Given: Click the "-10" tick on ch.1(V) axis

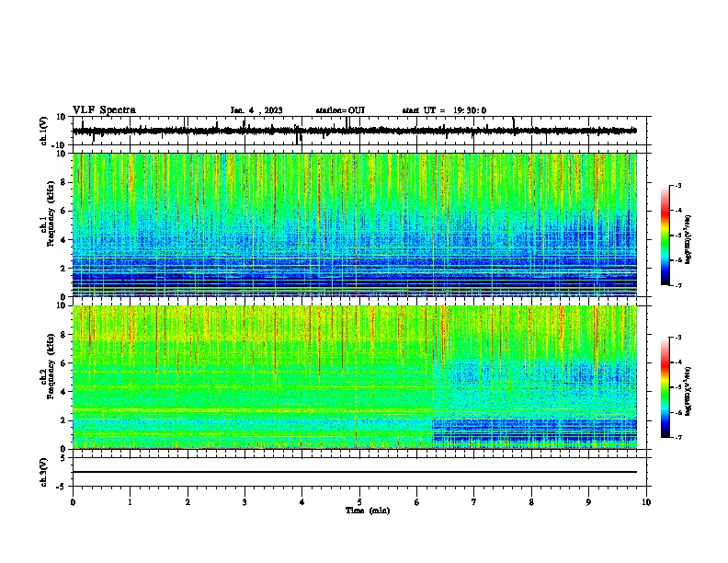Looking at the screenshot, I should click(x=60, y=145).
